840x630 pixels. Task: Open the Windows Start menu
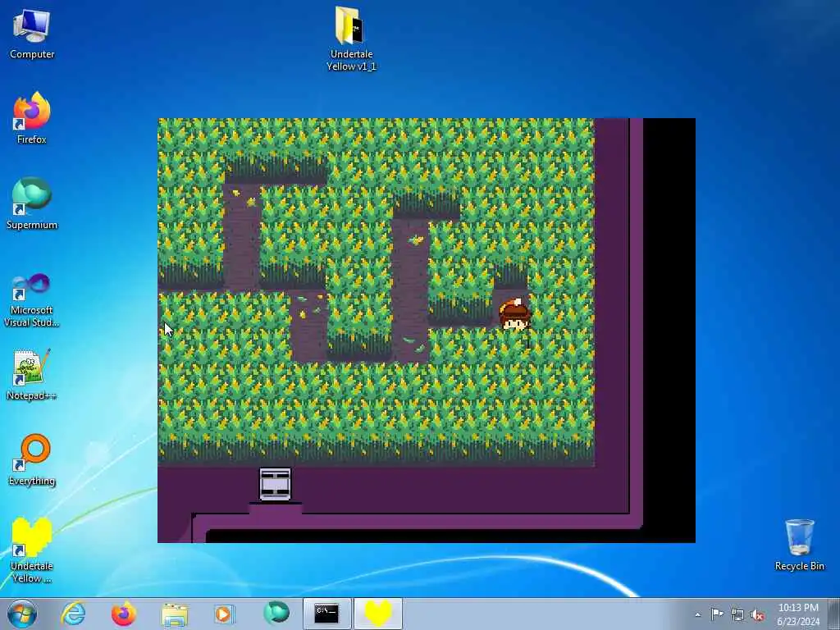[22, 614]
